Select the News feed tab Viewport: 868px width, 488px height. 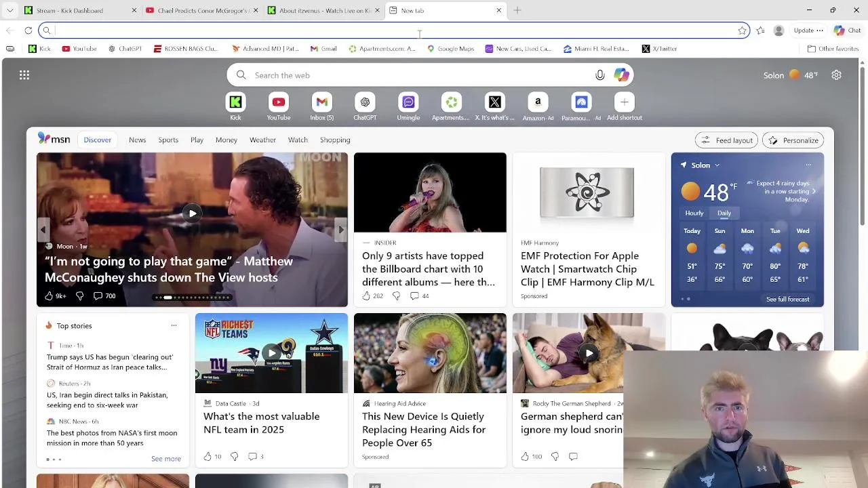(137, 140)
